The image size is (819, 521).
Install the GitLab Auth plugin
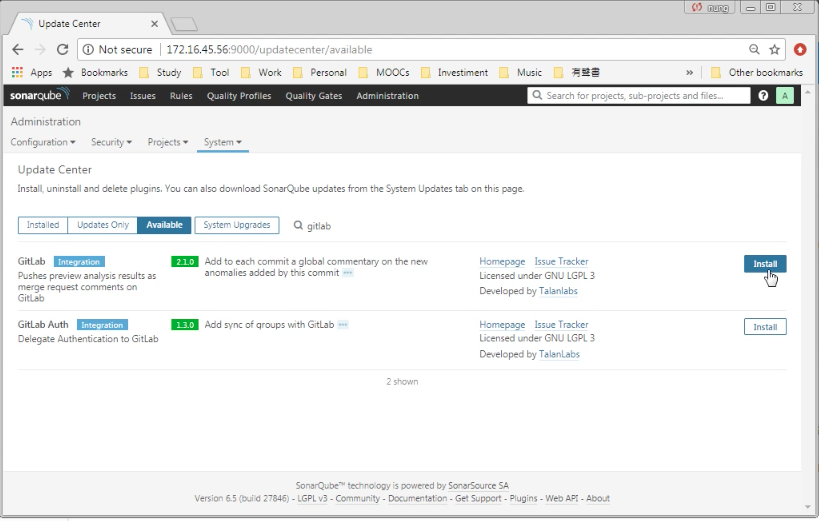point(765,327)
